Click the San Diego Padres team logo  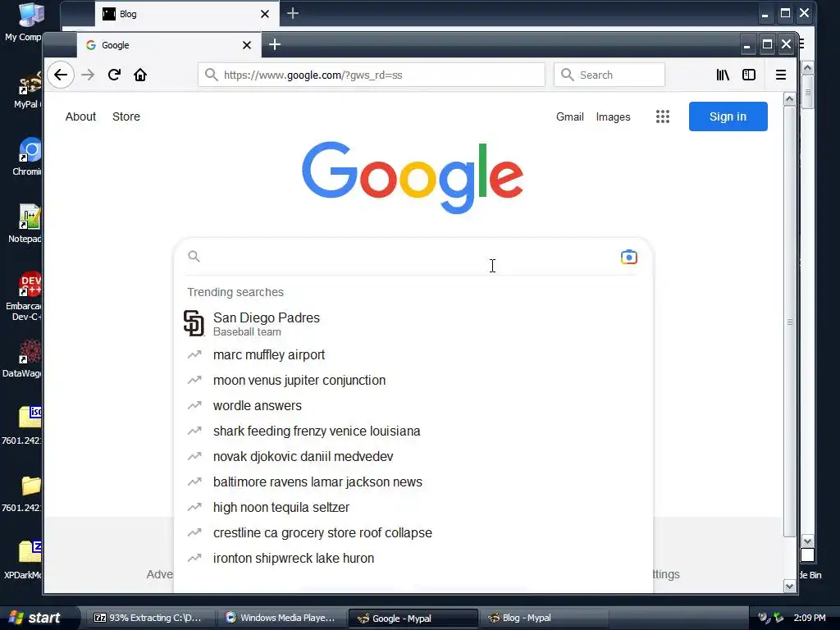tap(194, 323)
